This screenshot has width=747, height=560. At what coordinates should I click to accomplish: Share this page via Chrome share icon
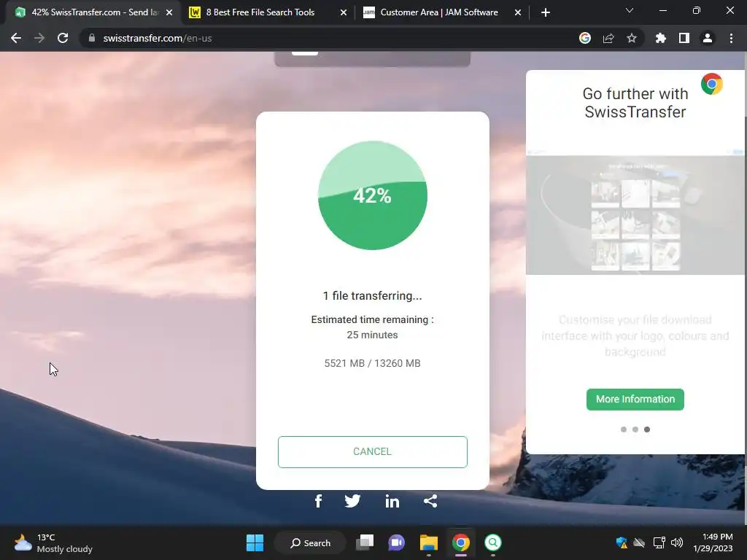[x=608, y=38]
